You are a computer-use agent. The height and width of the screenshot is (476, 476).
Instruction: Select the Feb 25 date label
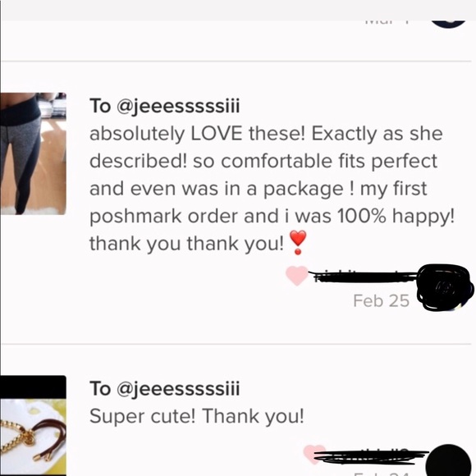pyautogui.click(x=382, y=300)
